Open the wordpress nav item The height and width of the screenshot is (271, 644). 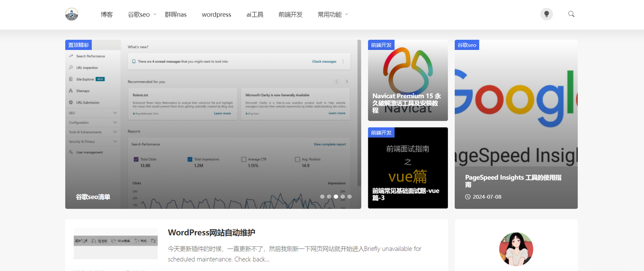click(217, 14)
